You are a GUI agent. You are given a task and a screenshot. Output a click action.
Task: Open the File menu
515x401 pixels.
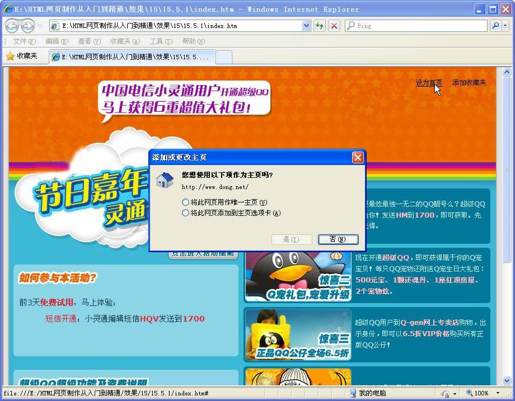(24, 41)
